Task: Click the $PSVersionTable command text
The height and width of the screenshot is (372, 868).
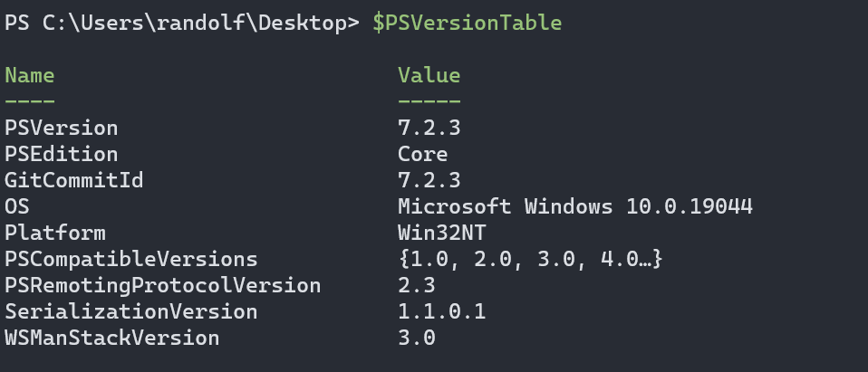Action: coord(468,24)
